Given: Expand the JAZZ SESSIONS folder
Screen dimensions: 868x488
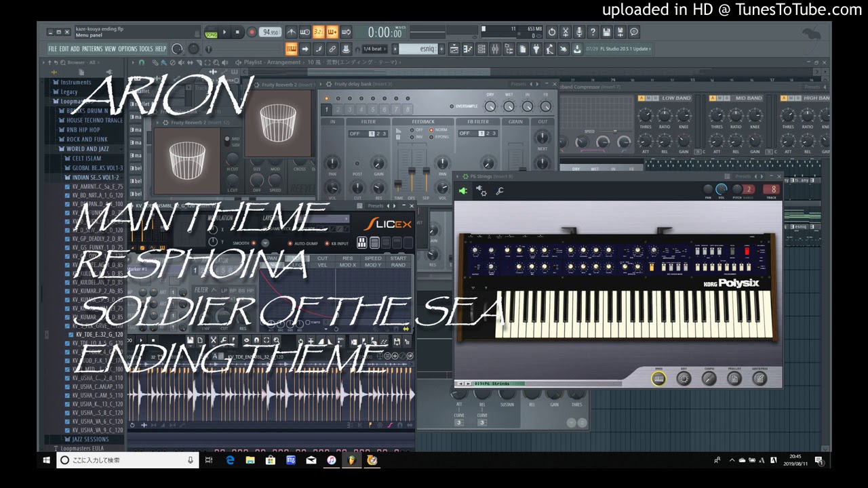Looking at the screenshot, I should coord(90,439).
